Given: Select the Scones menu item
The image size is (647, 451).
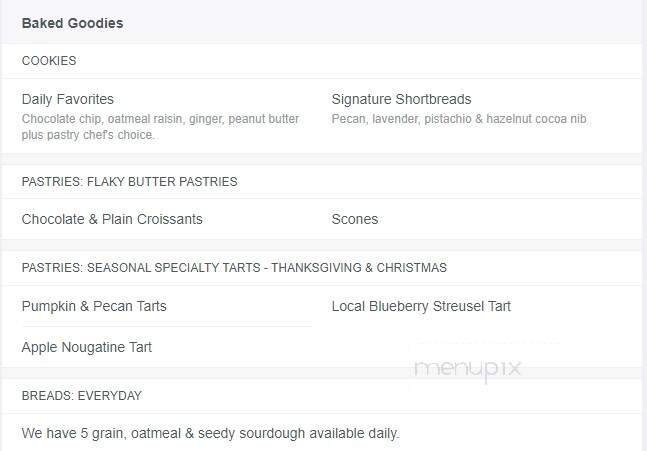Looking at the screenshot, I should pyautogui.click(x=355, y=219).
